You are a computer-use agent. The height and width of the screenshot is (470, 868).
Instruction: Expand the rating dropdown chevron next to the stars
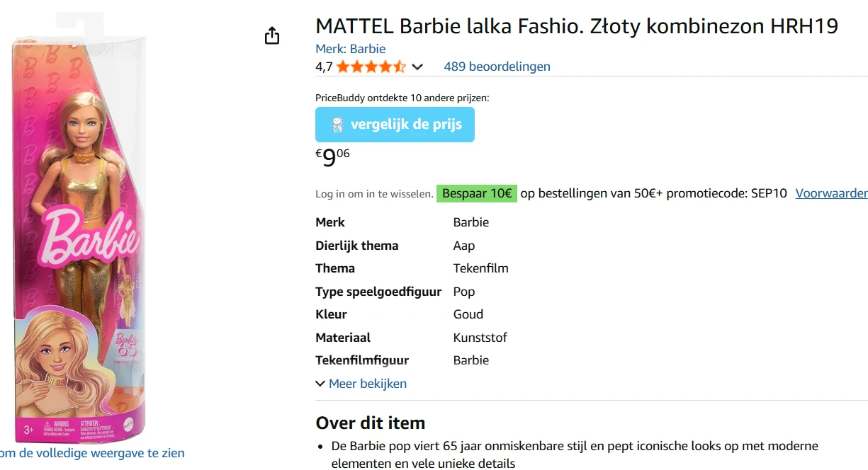[x=418, y=67]
